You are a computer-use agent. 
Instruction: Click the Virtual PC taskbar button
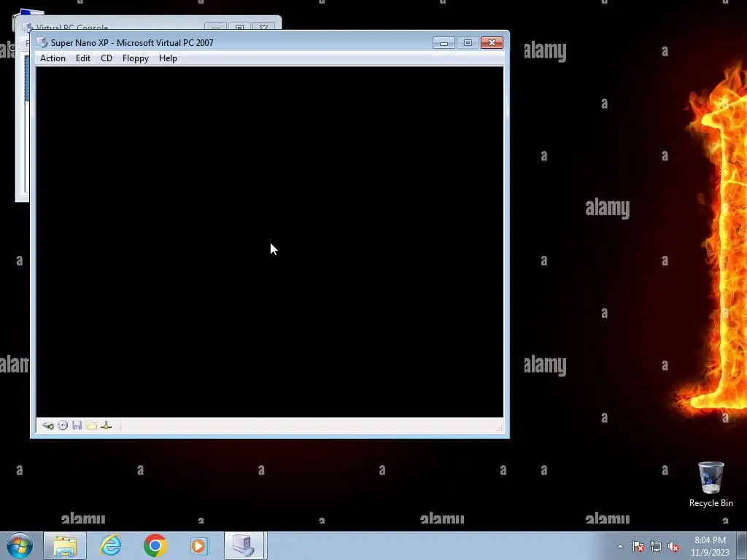(x=244, y=545)
